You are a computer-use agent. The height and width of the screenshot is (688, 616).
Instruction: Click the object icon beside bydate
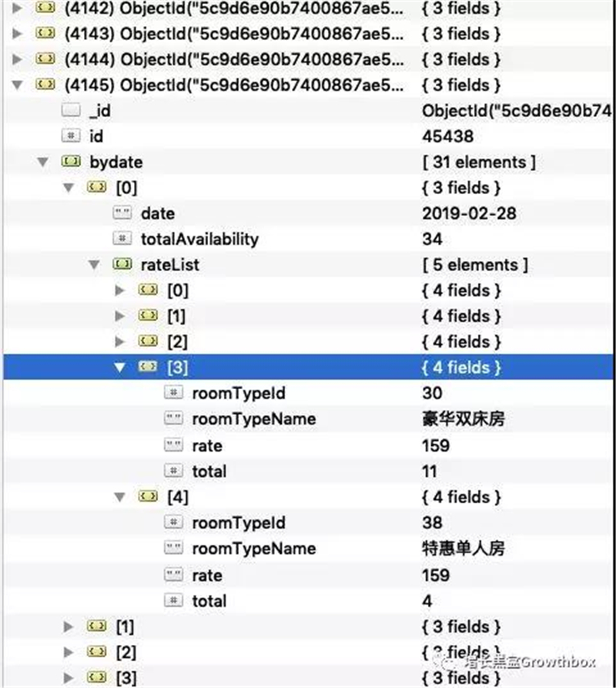[71, 162]
